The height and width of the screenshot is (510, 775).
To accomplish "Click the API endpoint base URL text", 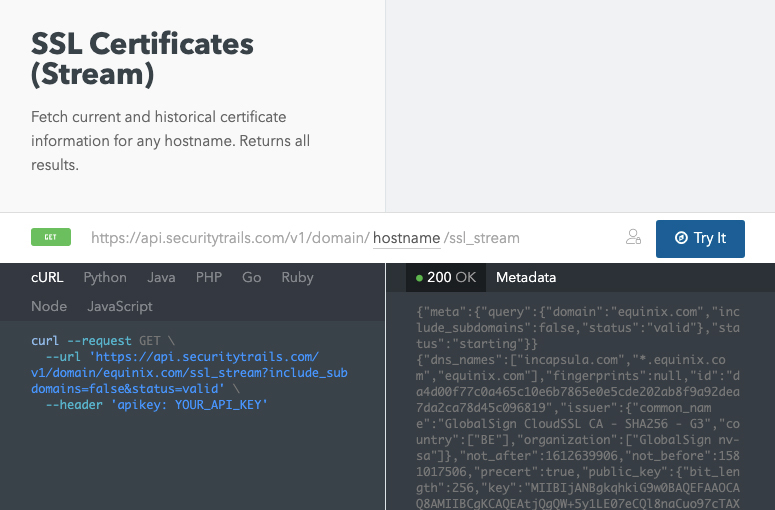I will (230, 238).
